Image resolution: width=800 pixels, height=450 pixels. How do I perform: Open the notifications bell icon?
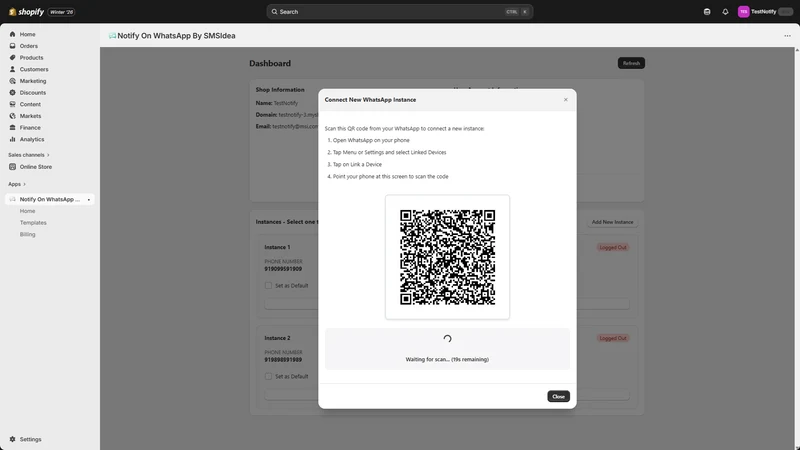point(725,12)
